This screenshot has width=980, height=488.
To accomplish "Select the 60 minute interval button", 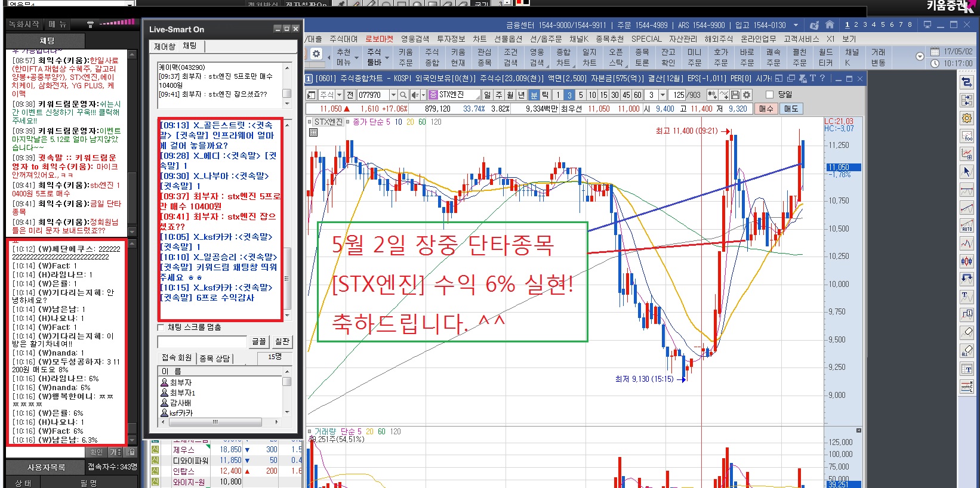I will pyautogui.click(x=637, y=95).
